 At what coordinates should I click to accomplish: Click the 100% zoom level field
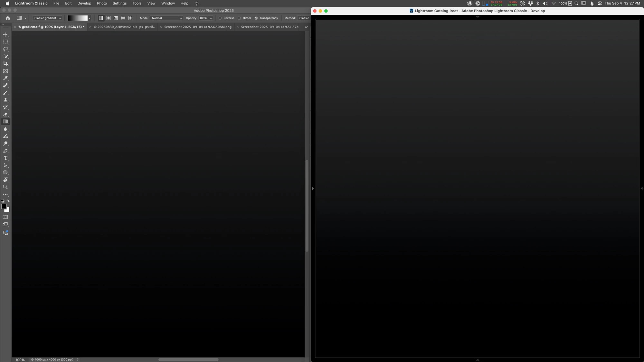point(20,360)
